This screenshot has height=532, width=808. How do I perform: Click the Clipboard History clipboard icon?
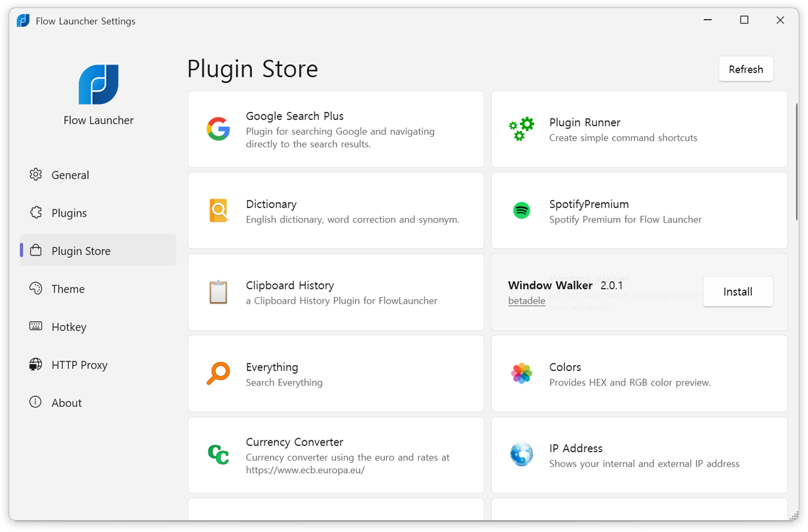pos(218,292)
